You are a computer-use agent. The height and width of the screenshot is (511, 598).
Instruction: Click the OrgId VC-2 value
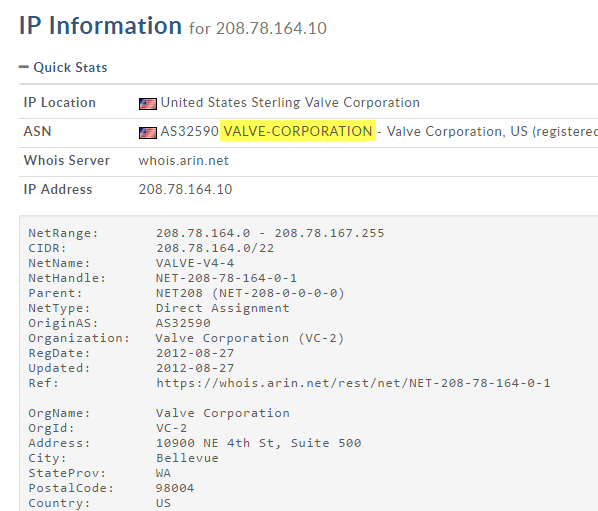pos(172,428)
